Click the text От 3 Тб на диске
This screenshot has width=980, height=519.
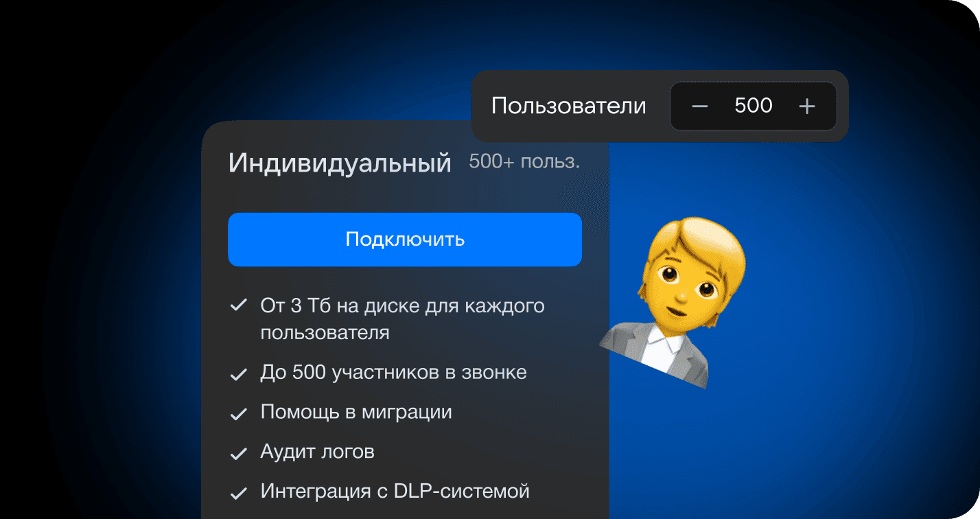(402, 319)
